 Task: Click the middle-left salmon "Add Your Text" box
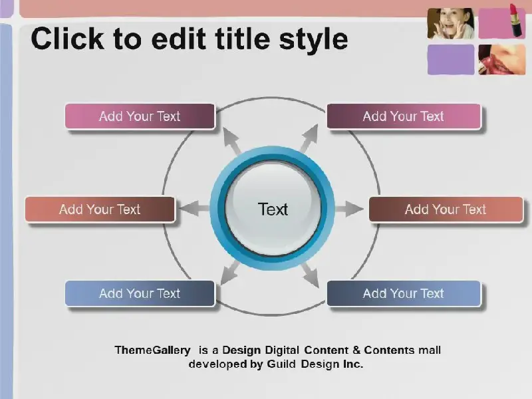[100, 209]
